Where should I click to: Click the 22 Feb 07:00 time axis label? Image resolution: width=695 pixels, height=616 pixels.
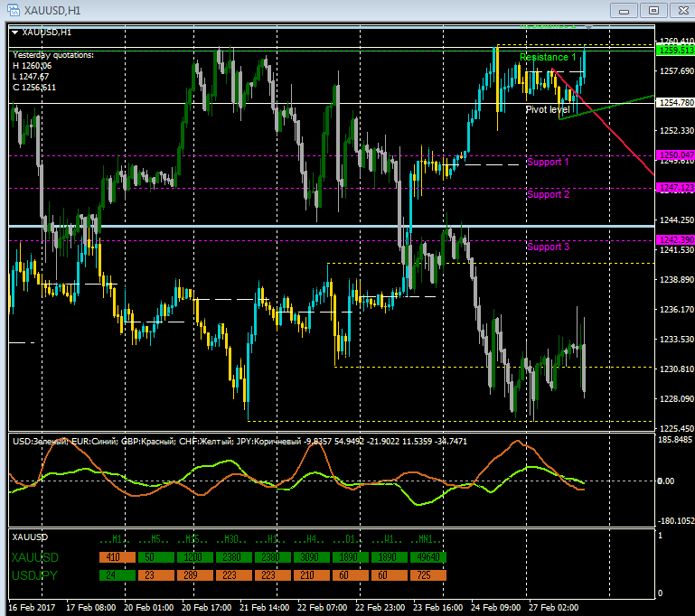[x=323, y=607]
